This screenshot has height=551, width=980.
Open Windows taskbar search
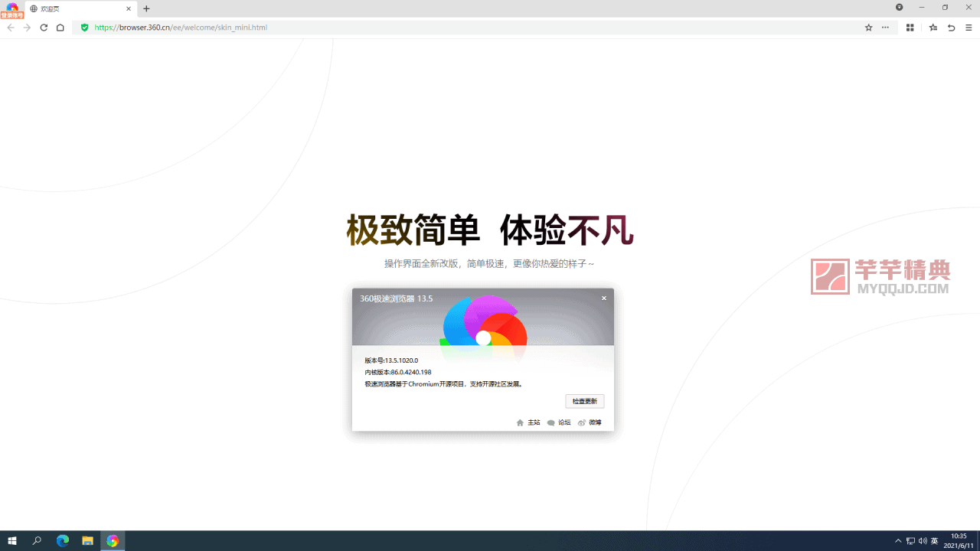[37, 541]
